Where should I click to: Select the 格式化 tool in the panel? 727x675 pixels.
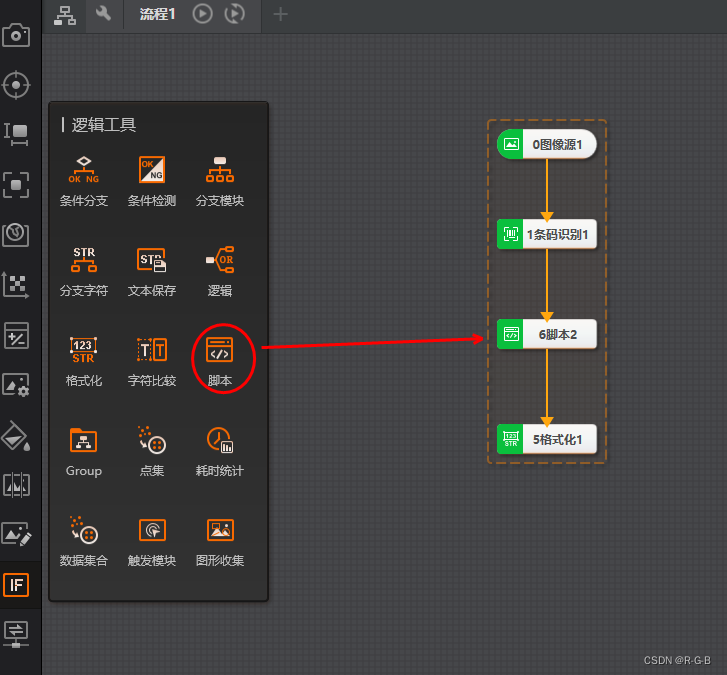84,361
